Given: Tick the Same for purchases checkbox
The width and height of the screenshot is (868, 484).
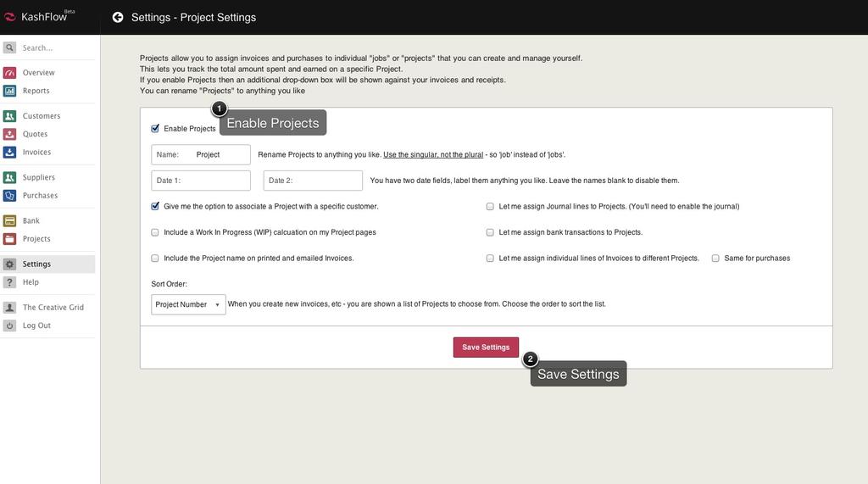Looking at the screenshot, I should pos(715,259).
